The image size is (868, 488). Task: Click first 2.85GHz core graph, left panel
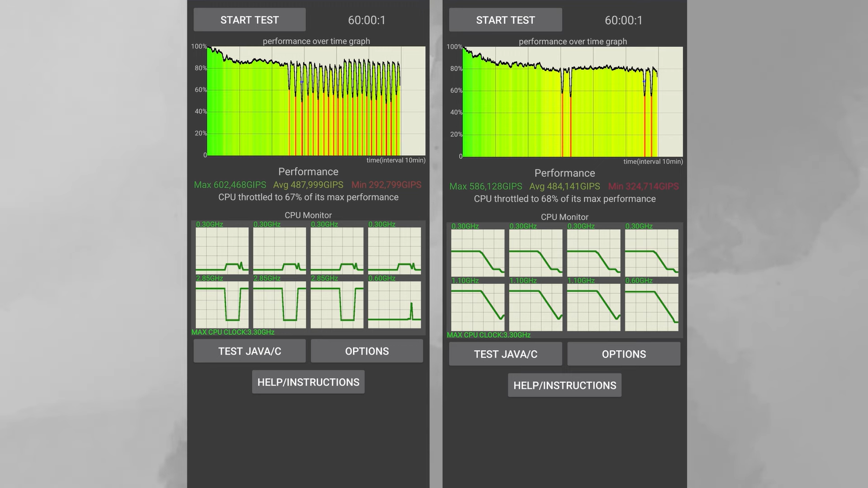[x=222, y=304]
